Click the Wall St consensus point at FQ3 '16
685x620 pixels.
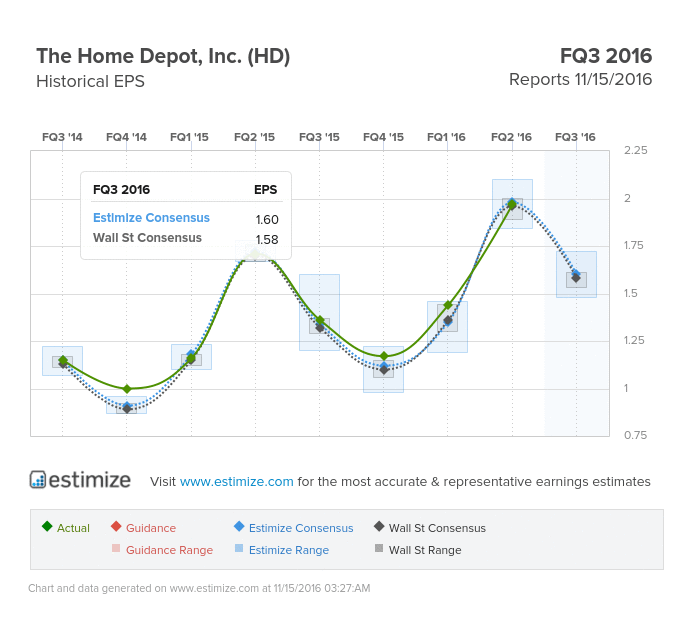[576, 278]
